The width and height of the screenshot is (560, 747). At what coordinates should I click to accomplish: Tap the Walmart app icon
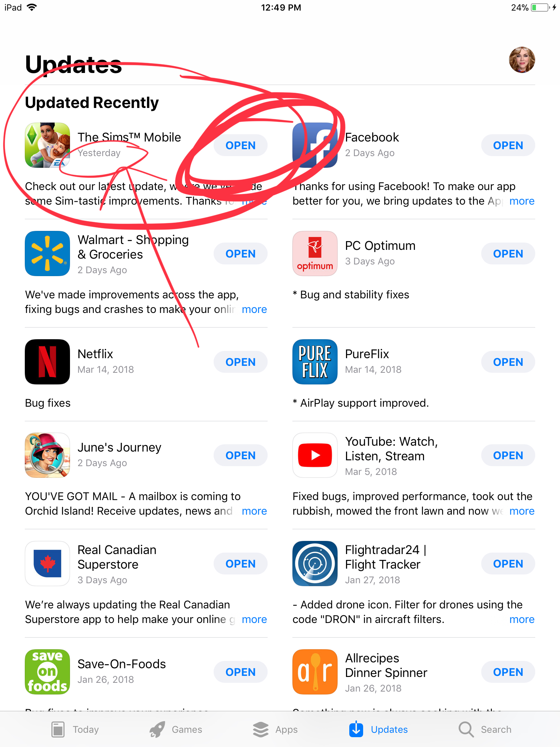pos(47,253)
